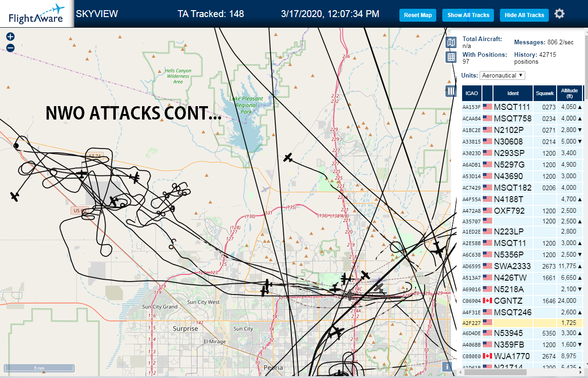
Task: Select the N5218A aircraft ident
Action: (x=509, y=289)
